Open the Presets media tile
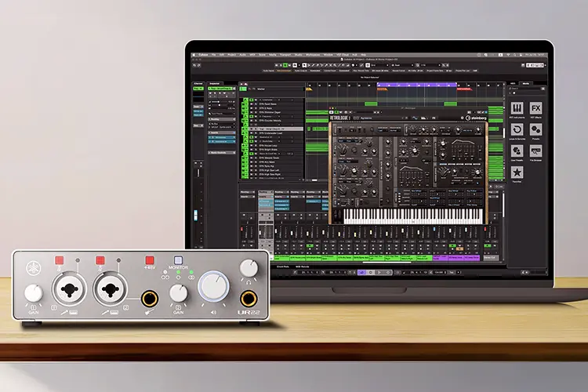The image size is (588, 392). point(535,130)
